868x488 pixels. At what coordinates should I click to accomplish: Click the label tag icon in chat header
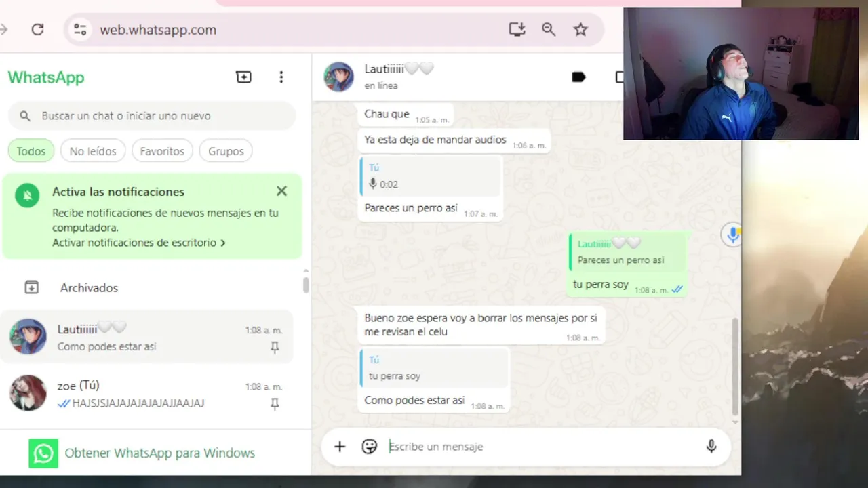(x=578, y=77)
